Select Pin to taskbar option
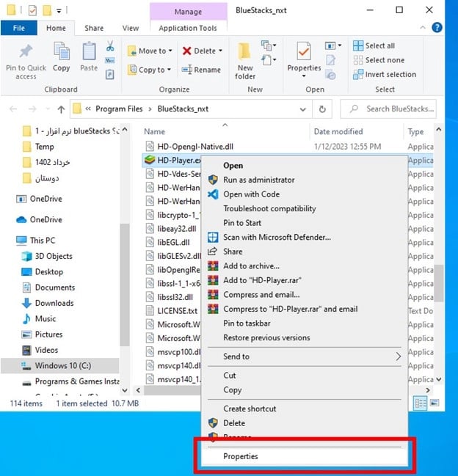458x476 pixels. click(305, 323)
